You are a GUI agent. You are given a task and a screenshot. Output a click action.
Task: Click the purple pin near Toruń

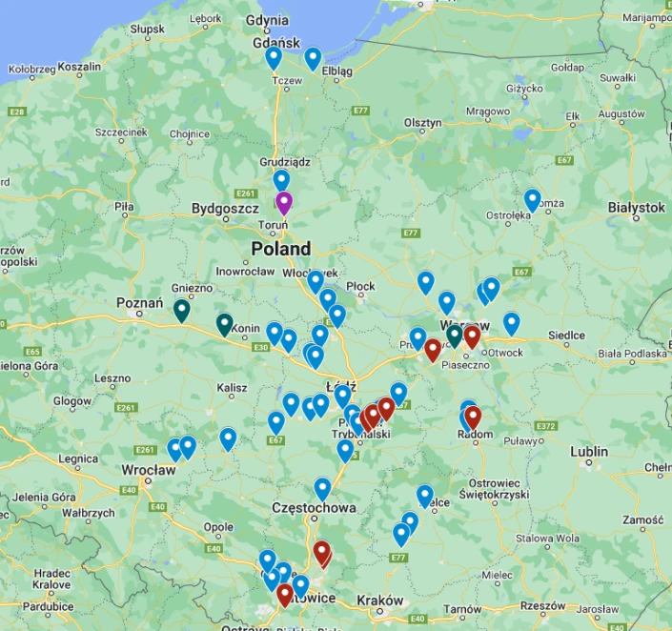283,203
